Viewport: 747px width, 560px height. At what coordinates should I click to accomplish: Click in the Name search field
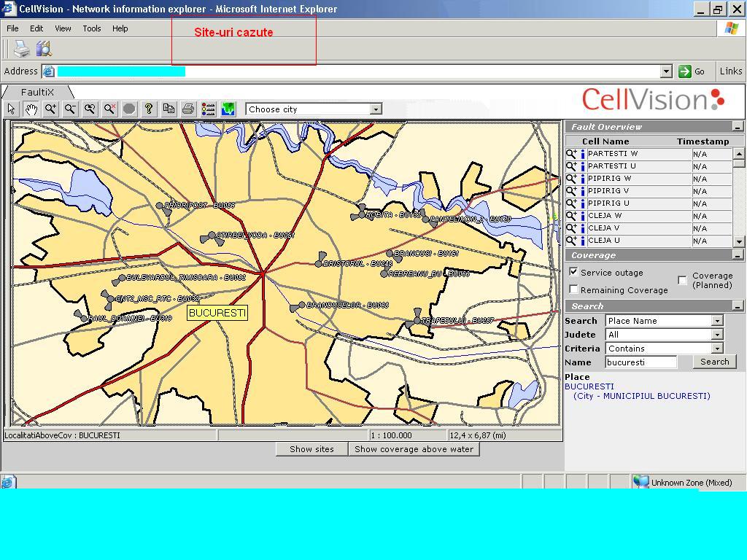click(x=640, y=362)
